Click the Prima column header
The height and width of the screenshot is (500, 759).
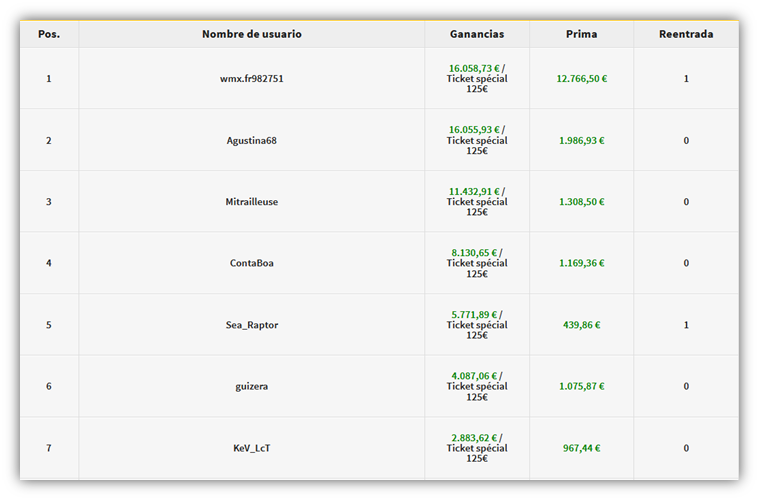click(581, 34)
